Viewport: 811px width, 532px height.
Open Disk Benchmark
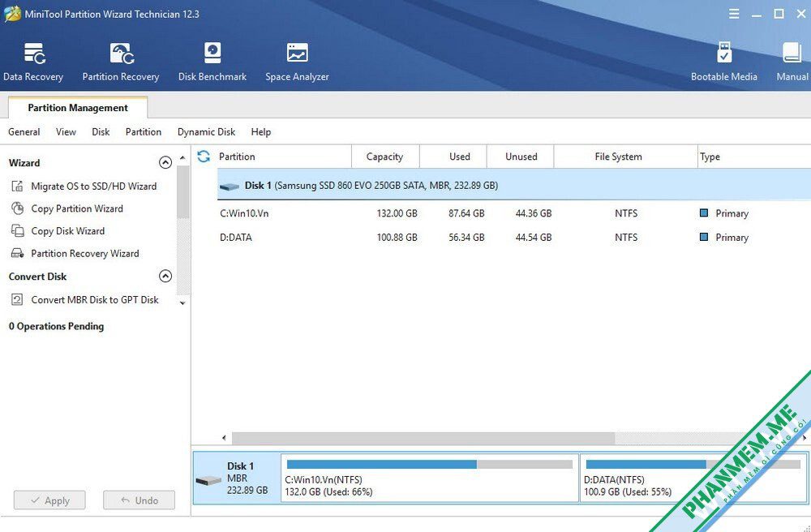[212, 62]
